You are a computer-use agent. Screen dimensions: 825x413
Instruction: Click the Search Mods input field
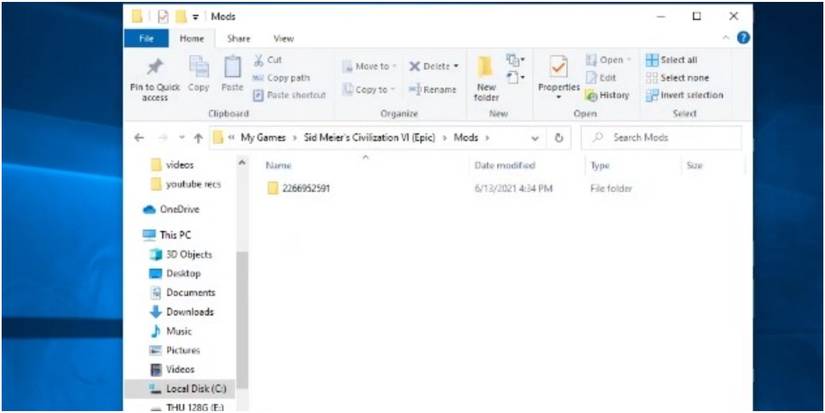pos(661,138)
